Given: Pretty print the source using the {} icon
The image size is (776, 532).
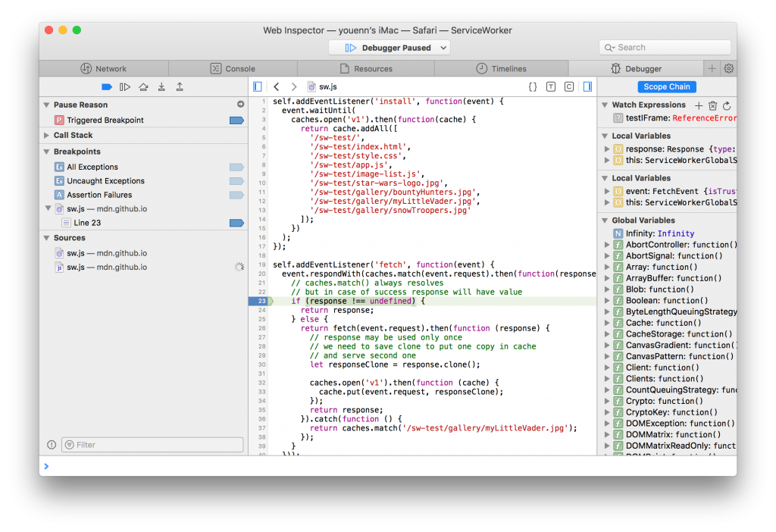Looking at the screenshot, I should click(533, 86).
